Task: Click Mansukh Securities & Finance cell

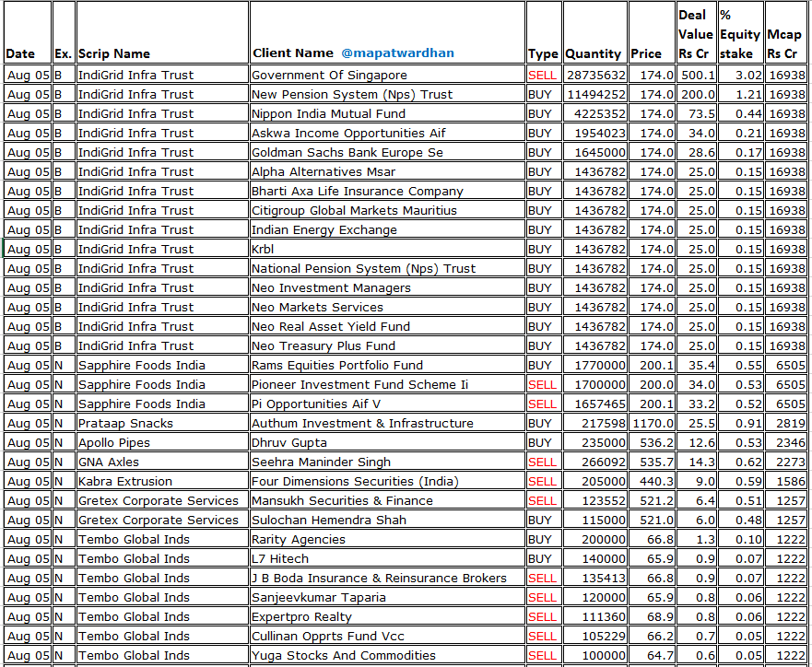Action: tap(387, 501)
